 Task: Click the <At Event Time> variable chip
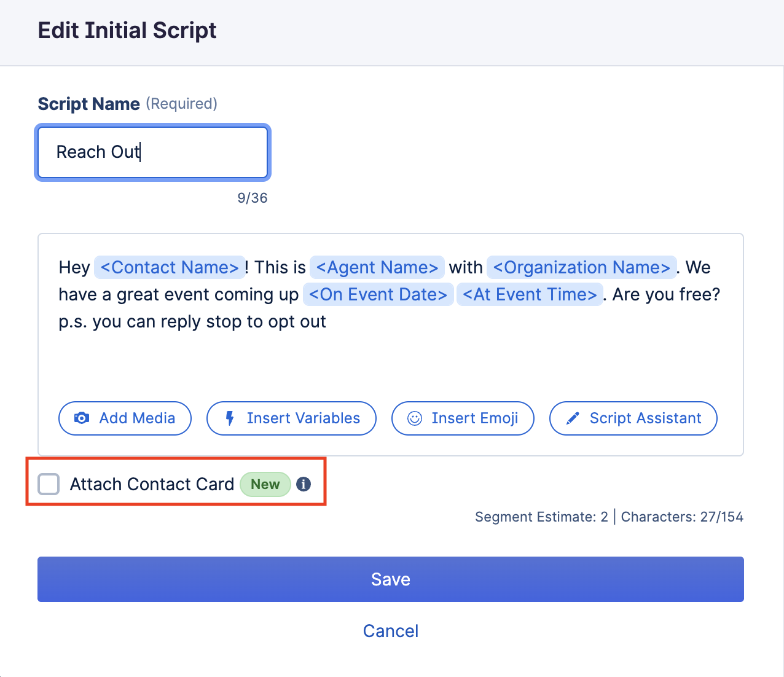point(530,295)
